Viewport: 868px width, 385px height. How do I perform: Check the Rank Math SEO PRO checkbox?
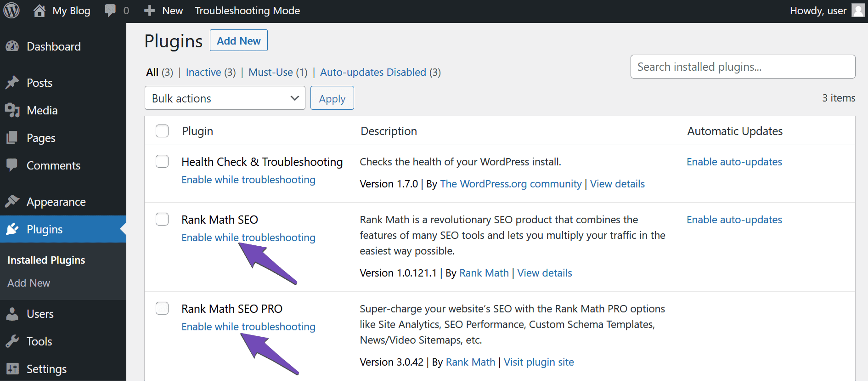tap(162, 308)
